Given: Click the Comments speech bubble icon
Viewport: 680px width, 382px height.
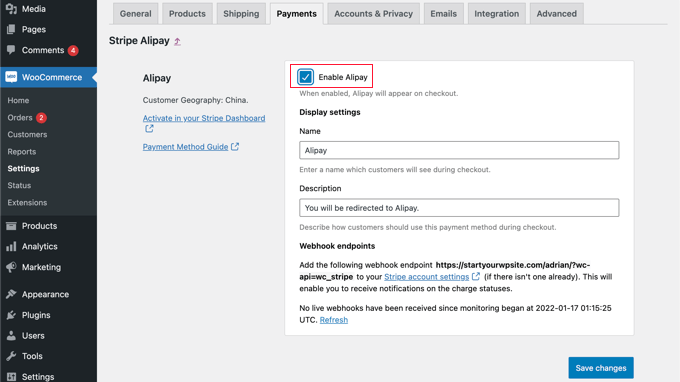Looking at the screenshot, I should pyautogui.click(x=11, y=50).
